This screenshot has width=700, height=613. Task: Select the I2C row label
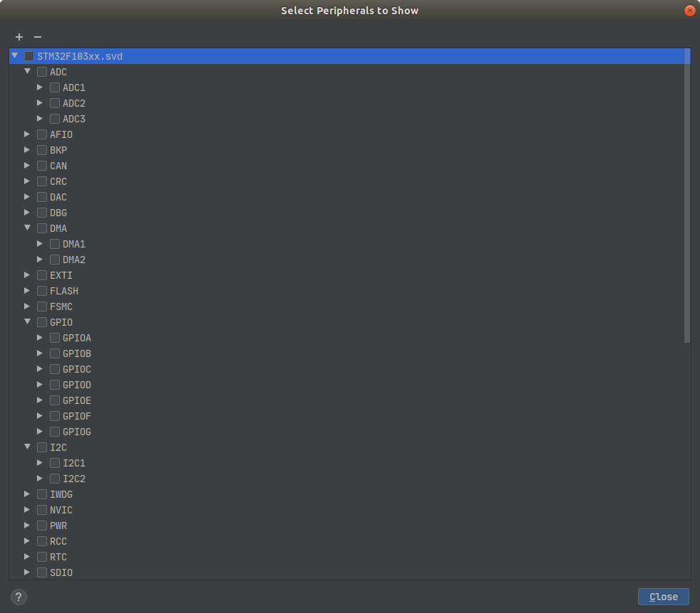pos(58,447)
